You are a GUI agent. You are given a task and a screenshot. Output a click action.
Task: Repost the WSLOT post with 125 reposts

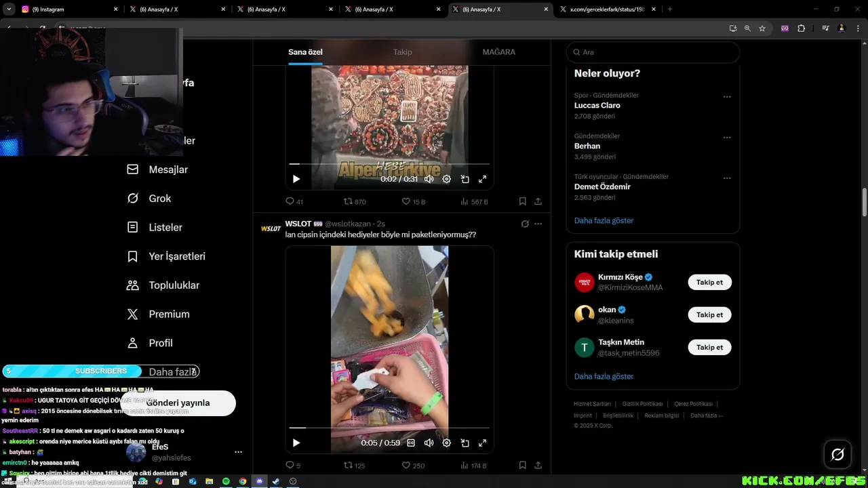click(355, 466)
